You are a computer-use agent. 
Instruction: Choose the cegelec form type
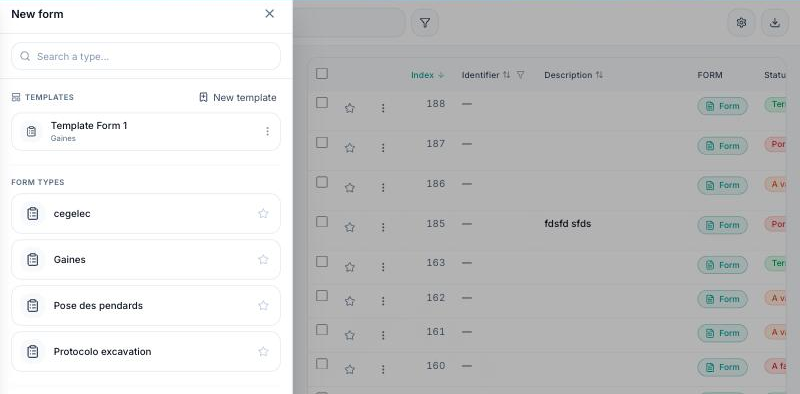pyautogui.click(x=146, y=214)
